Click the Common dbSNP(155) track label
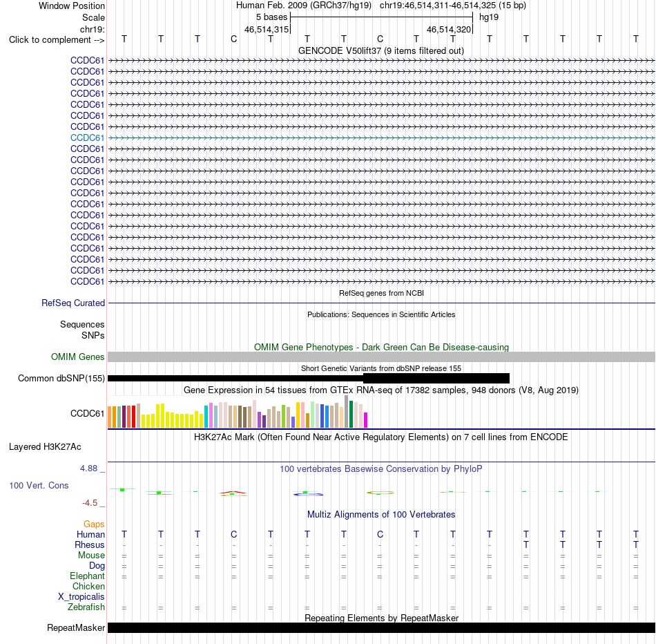 tap(61, 379)
